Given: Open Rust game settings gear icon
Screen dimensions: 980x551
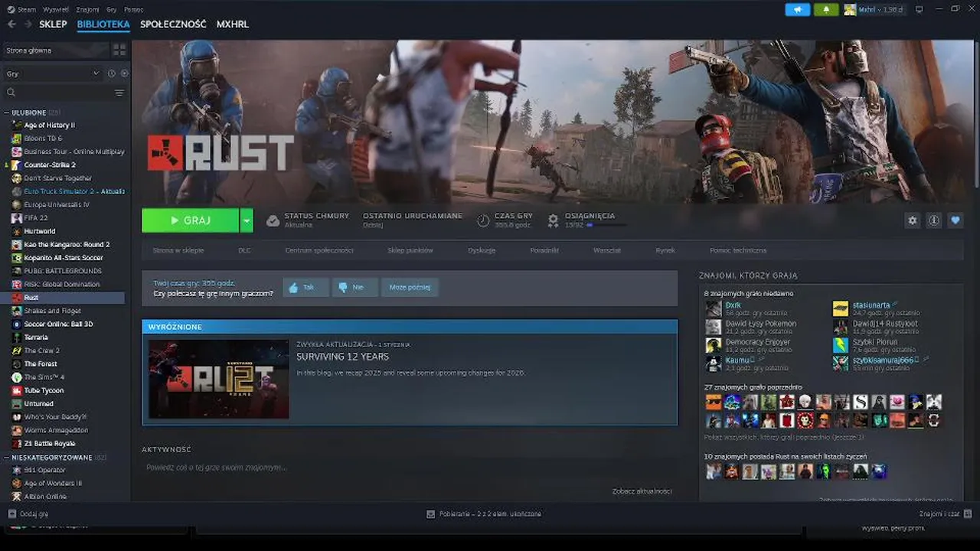Looking at the screenshot, I should 912,220.
